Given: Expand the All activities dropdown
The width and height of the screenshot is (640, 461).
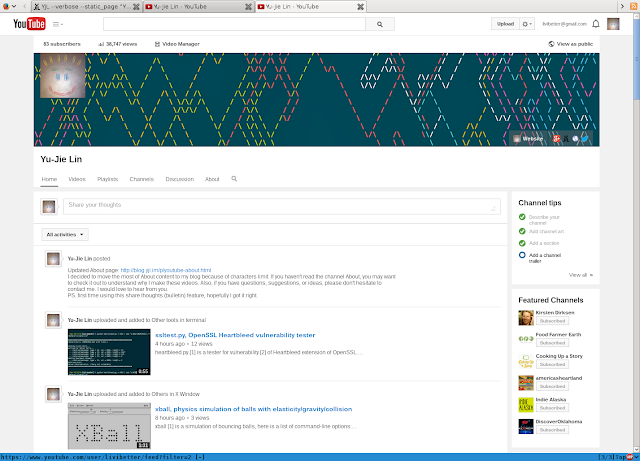Looking at the screenshot, I should 65,235.
